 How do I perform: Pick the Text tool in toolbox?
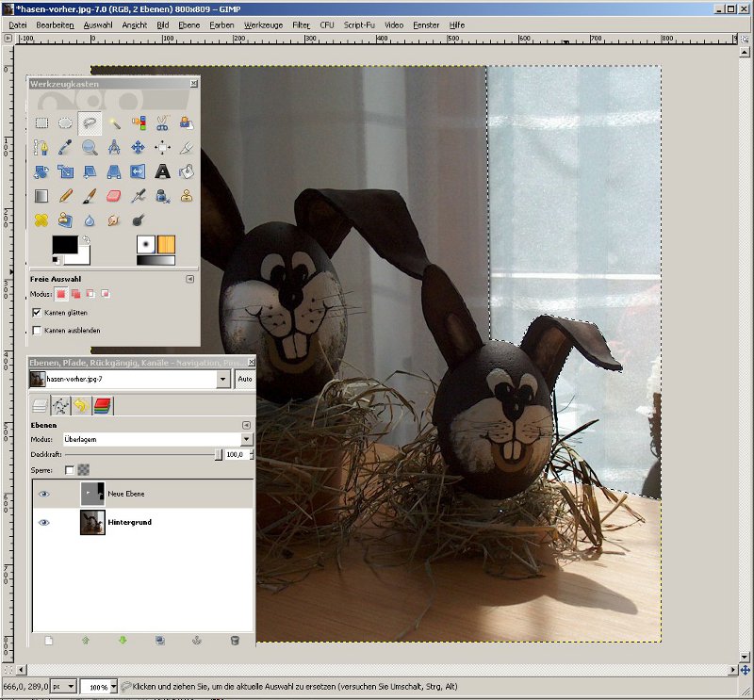coord(162,171)
